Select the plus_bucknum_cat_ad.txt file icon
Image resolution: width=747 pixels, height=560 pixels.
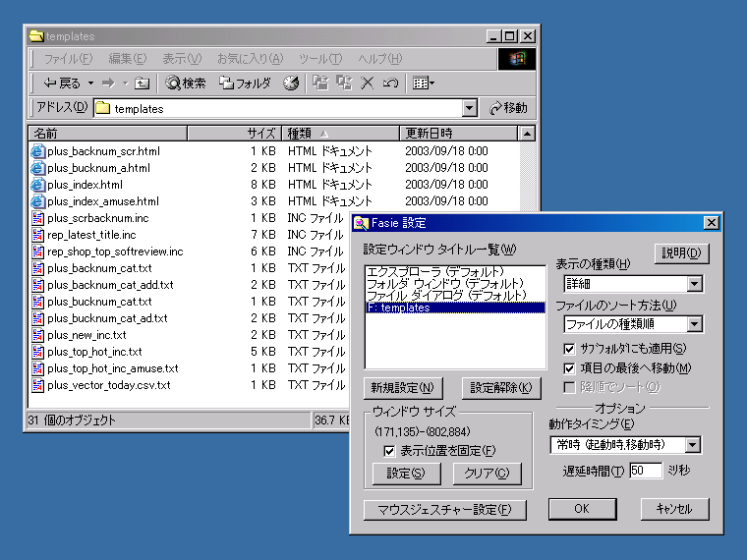coord(37,318)
